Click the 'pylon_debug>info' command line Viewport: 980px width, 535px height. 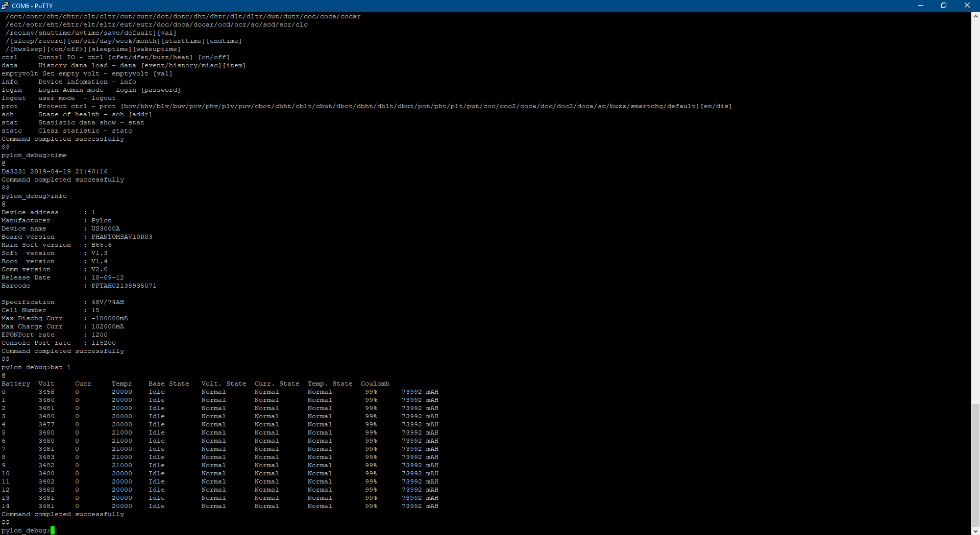tap(34, 196)
